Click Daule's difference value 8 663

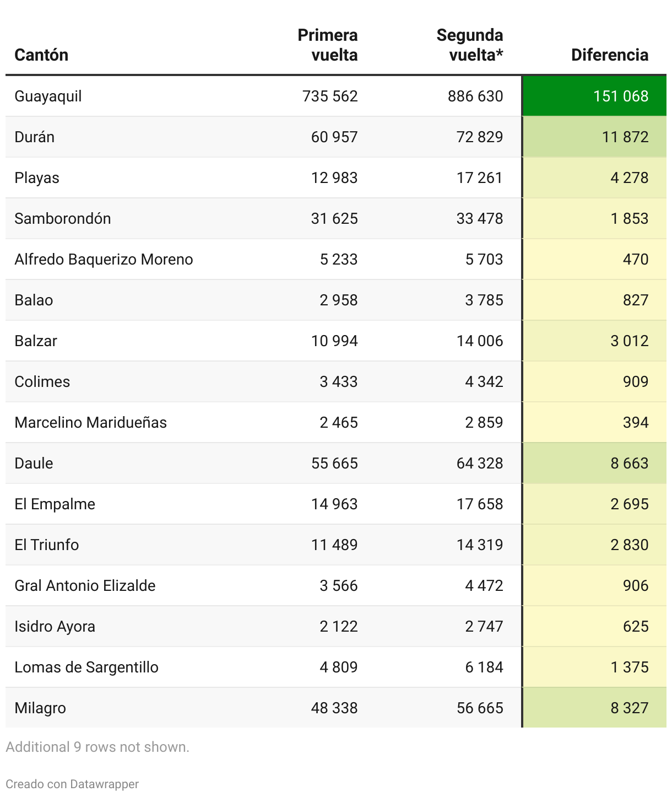(x=629, y=463)
